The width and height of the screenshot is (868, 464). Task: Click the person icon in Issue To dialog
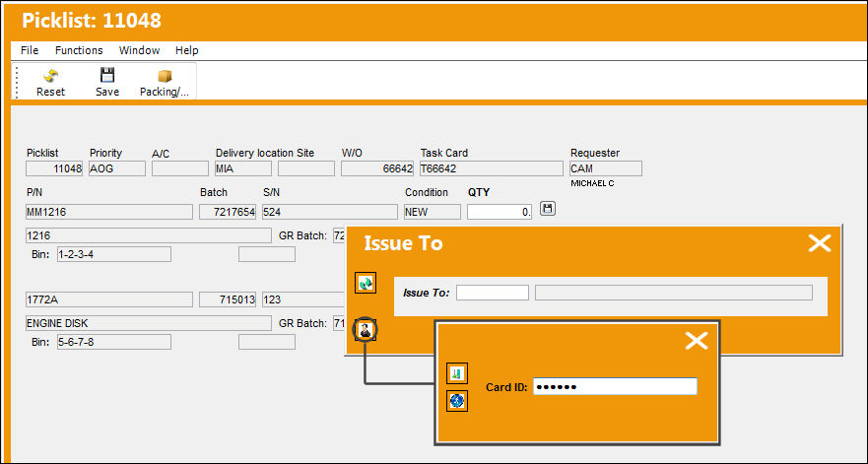coord(366,331)
